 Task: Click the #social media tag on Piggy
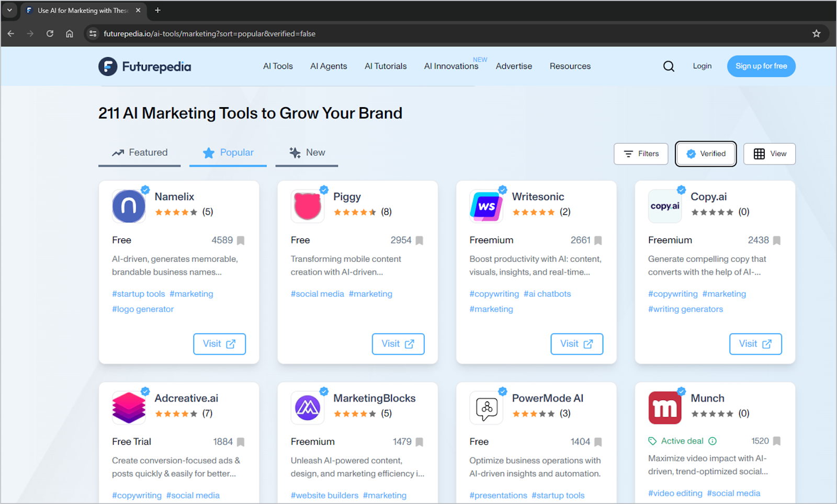tap(318, 294)
